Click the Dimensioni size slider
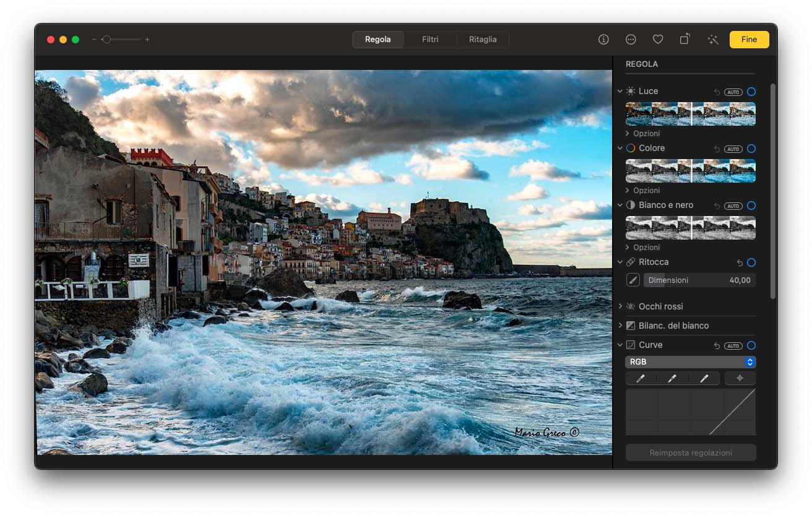This screenshot has height=515, width=812. pos(699,280)
